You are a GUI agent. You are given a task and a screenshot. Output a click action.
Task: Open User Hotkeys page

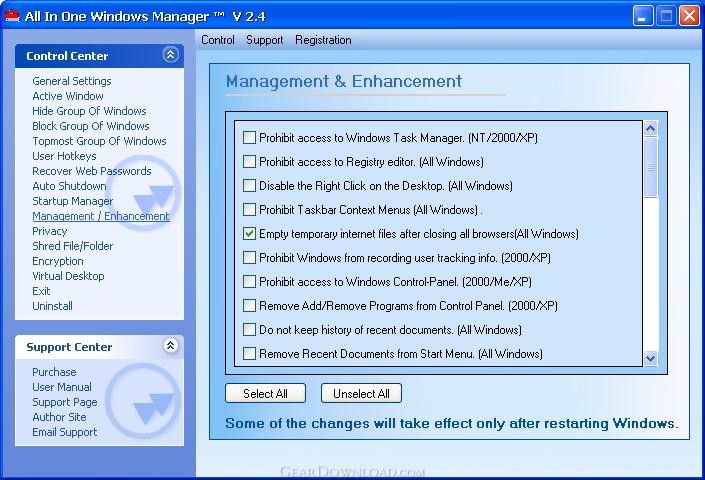pyautogui.click(x=64, y=156)
